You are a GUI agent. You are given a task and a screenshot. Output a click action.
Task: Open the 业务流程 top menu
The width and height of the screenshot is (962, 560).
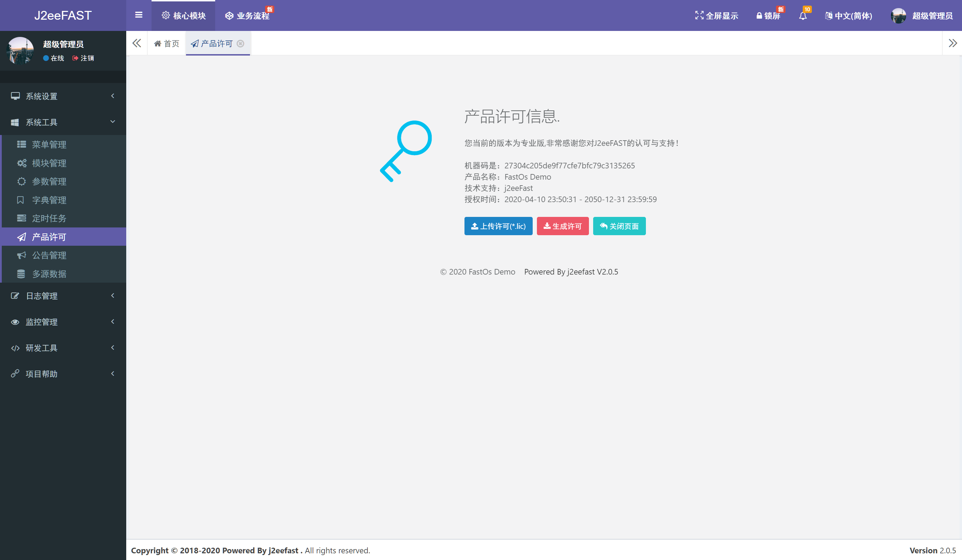248,16
